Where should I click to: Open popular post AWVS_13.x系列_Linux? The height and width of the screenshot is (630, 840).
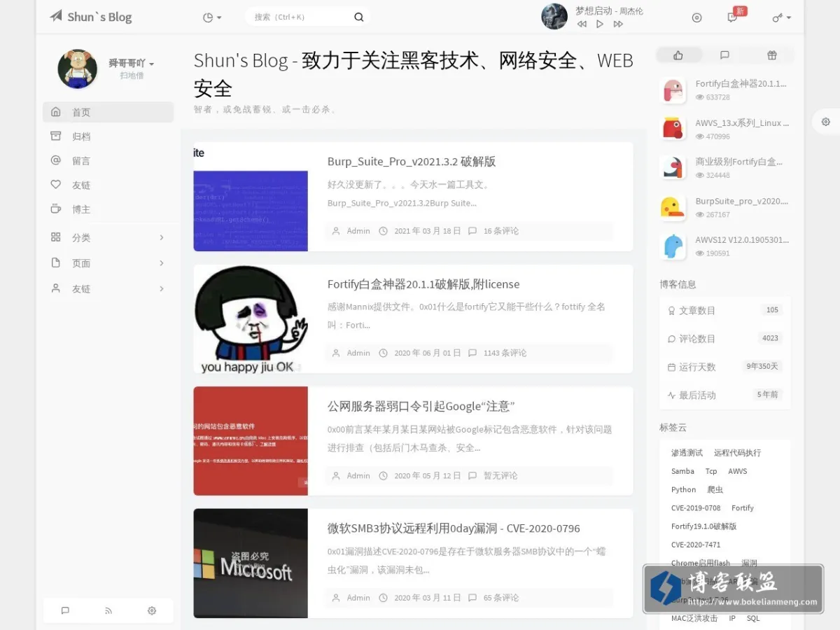pyautogui.click(x=742, y=122)
